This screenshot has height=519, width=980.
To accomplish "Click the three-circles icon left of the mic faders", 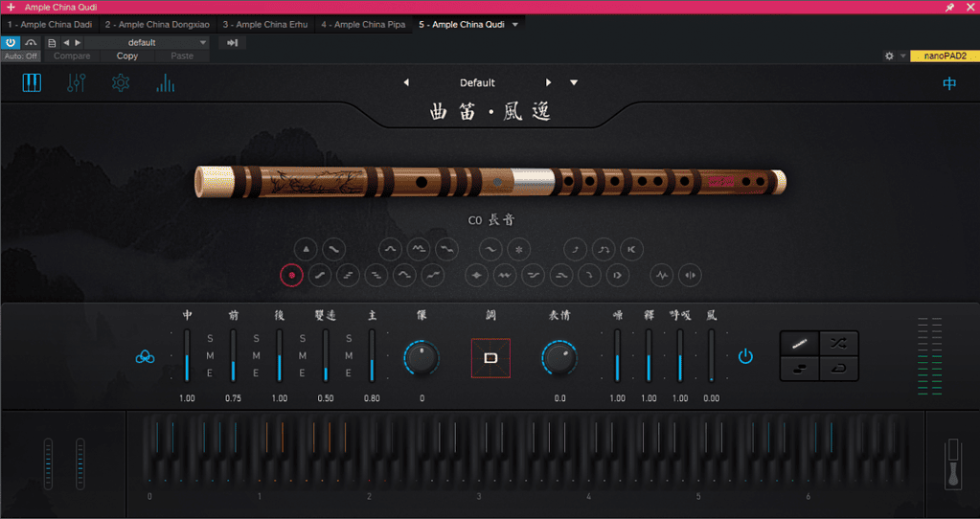I will click(x=145, y=357).
